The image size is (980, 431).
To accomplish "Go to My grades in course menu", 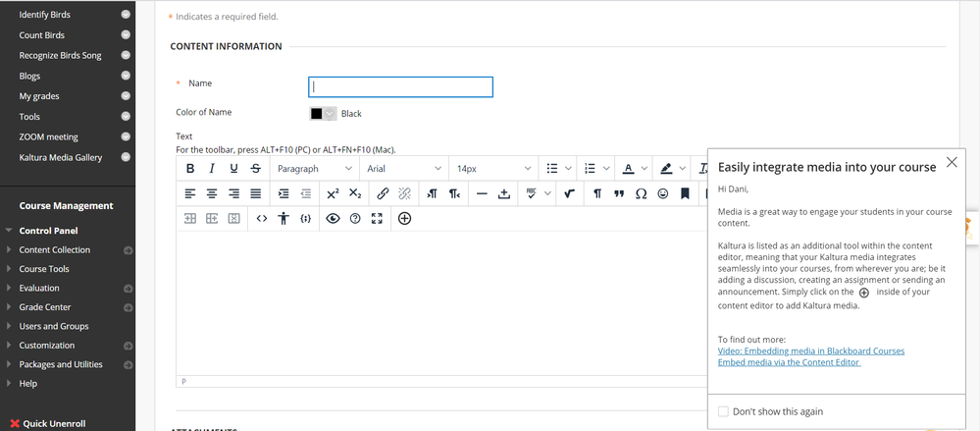I will click(x=39, y=95).
